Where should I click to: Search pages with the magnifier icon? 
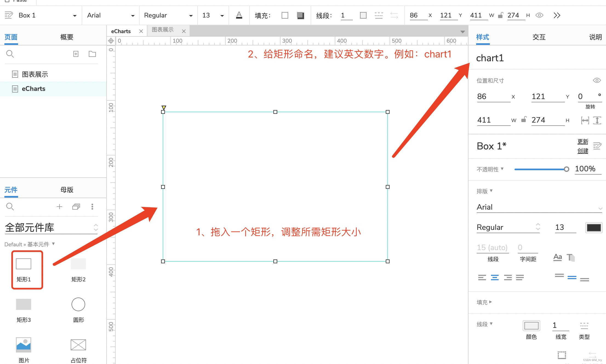(10, 54)
